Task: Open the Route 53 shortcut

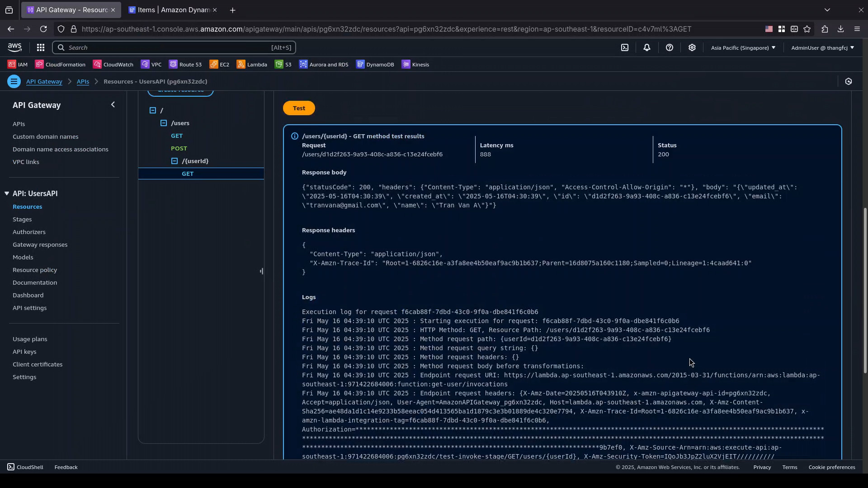Action: (185, 65)
